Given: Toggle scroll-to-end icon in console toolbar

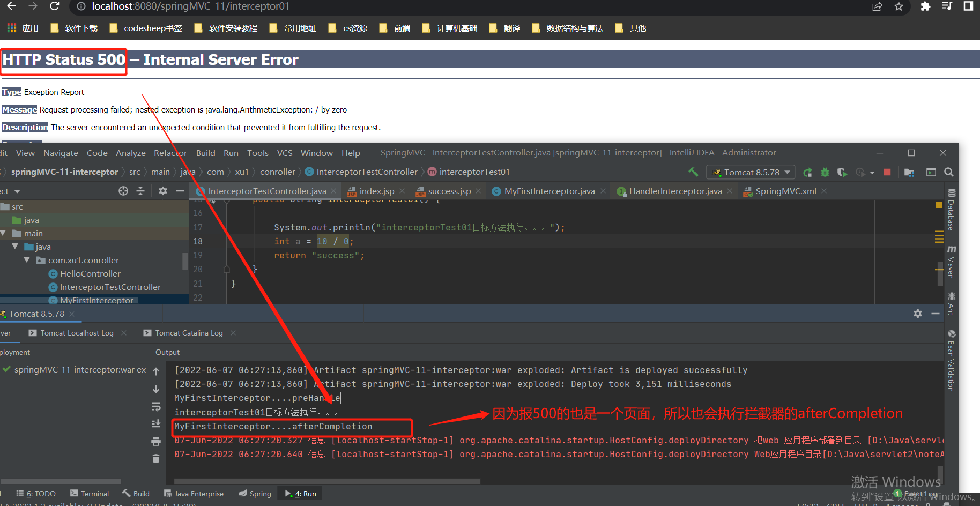Looking at the screenshot, I should 156,423.
